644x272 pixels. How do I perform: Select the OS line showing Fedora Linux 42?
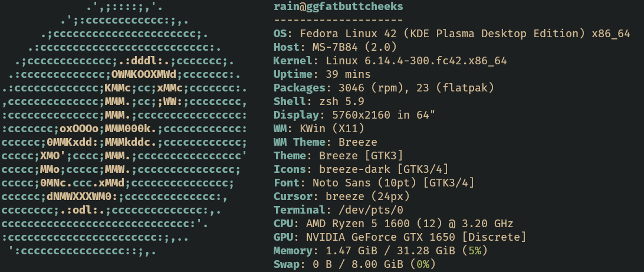452,34
